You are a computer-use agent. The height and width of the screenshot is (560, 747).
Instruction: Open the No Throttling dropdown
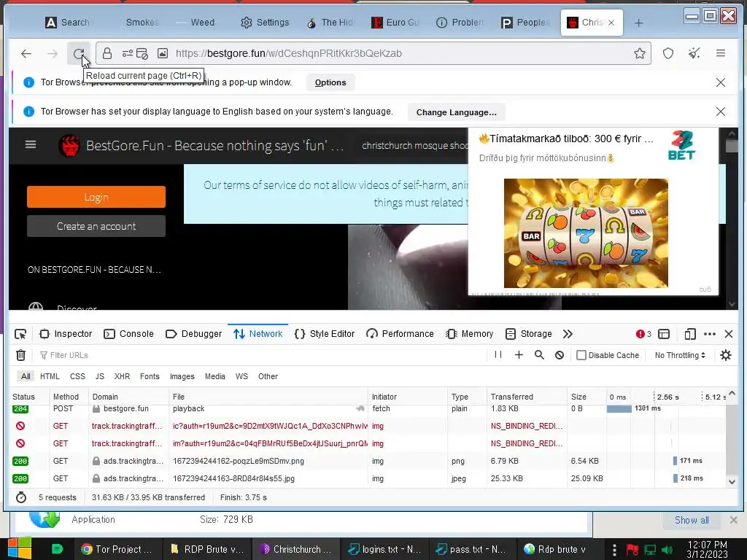tap(680, 355)
